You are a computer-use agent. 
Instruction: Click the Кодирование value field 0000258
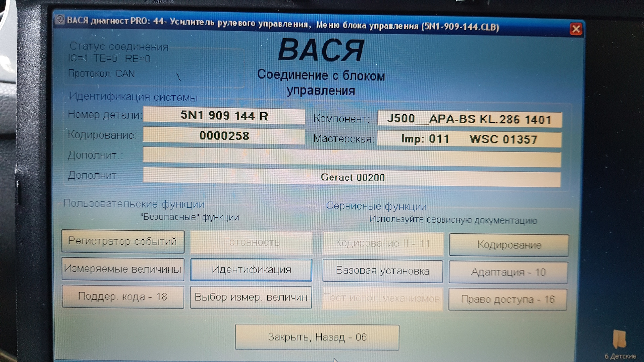tap(224, 136)
